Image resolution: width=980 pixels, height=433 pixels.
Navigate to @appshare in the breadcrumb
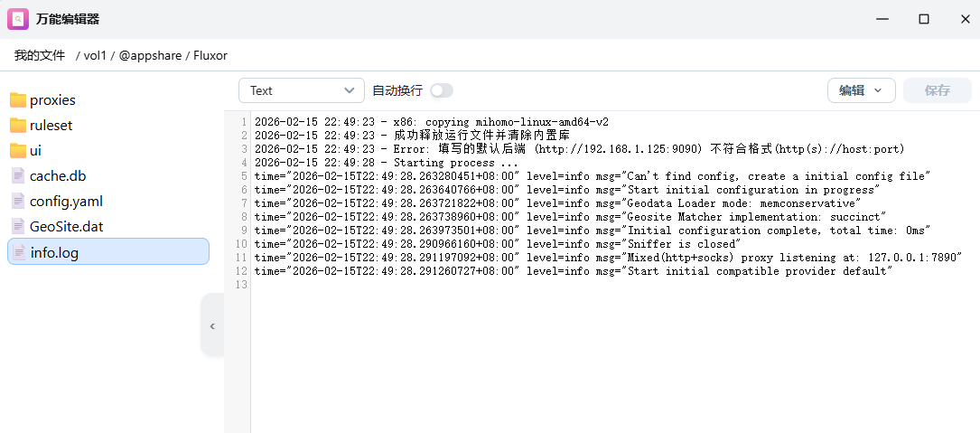pos(151,56)
